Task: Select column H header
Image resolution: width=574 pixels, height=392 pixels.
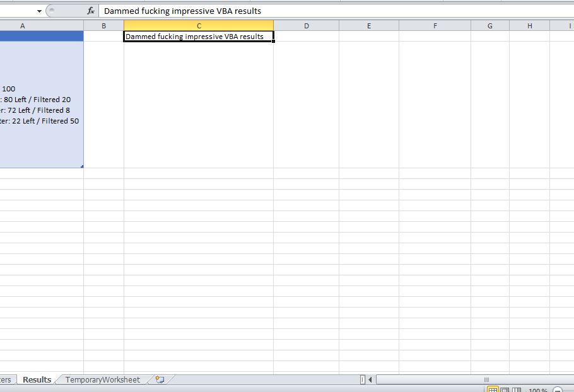Action: [x=530, y=26]
